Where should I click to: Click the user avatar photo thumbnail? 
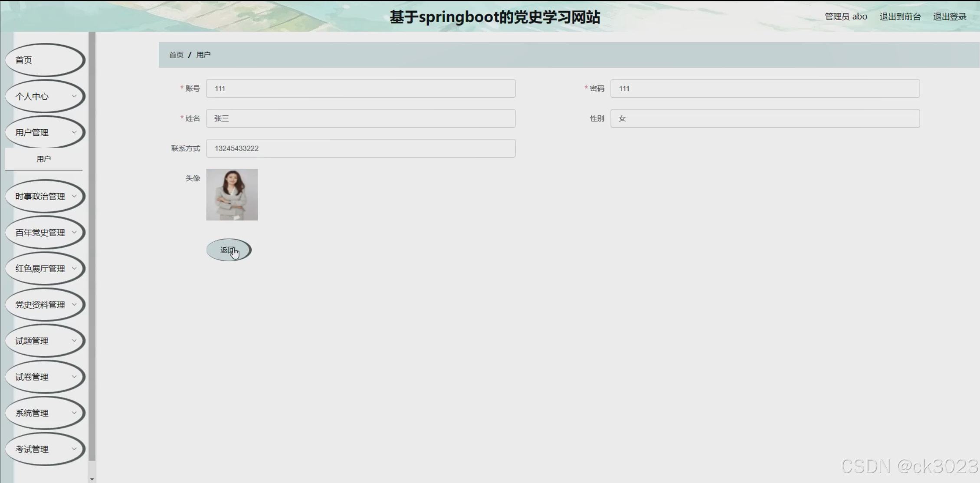(232, 194)
